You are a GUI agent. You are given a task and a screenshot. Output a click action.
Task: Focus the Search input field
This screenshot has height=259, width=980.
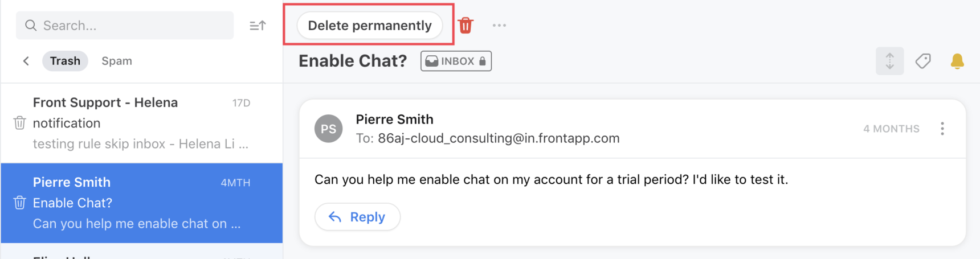pos(131,26)
